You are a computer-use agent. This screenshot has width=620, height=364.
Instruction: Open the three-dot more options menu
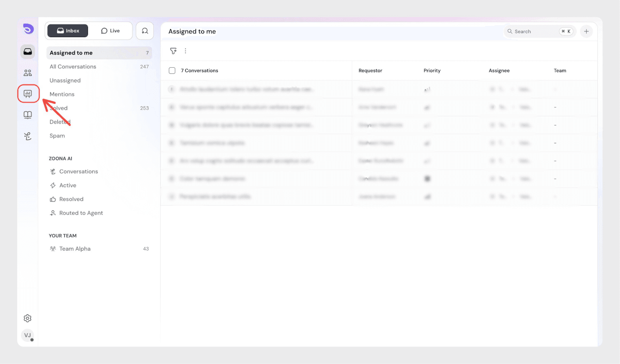(x=186, y=51)
